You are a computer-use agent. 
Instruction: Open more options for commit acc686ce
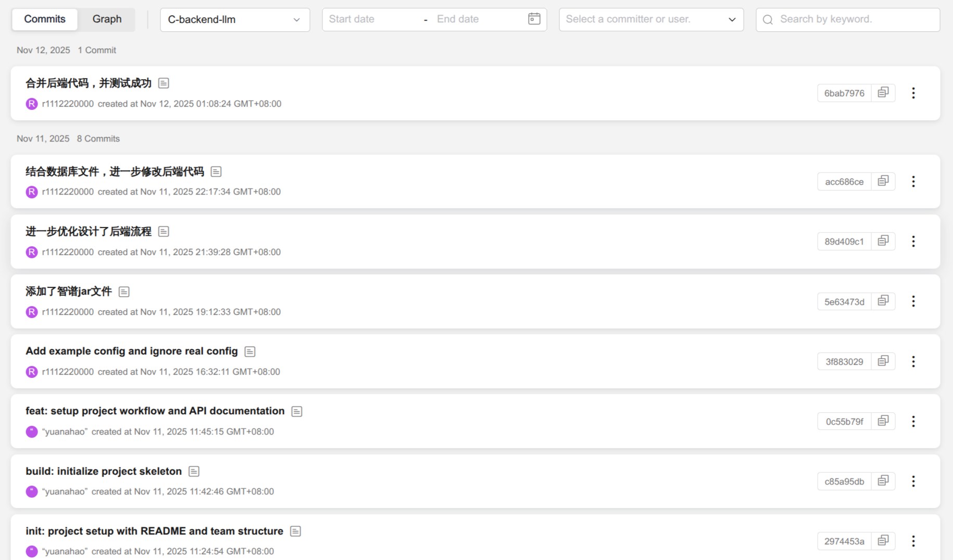tap(913, 182)
